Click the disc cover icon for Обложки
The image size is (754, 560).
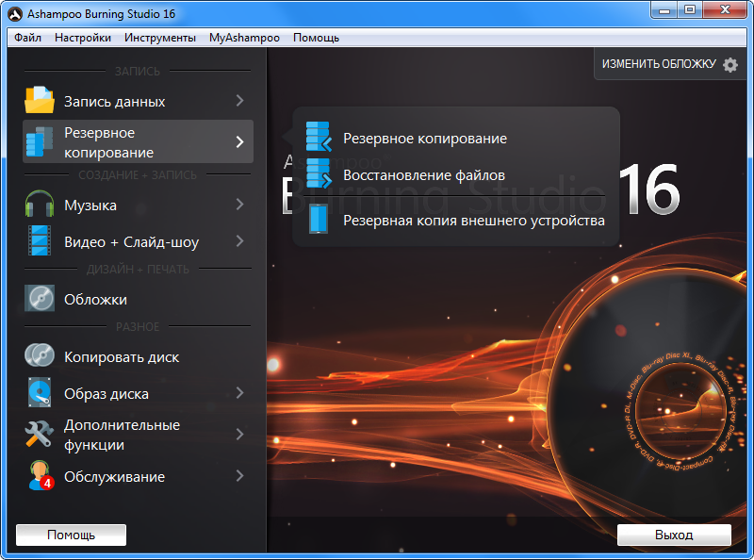[x=40, y=298]
